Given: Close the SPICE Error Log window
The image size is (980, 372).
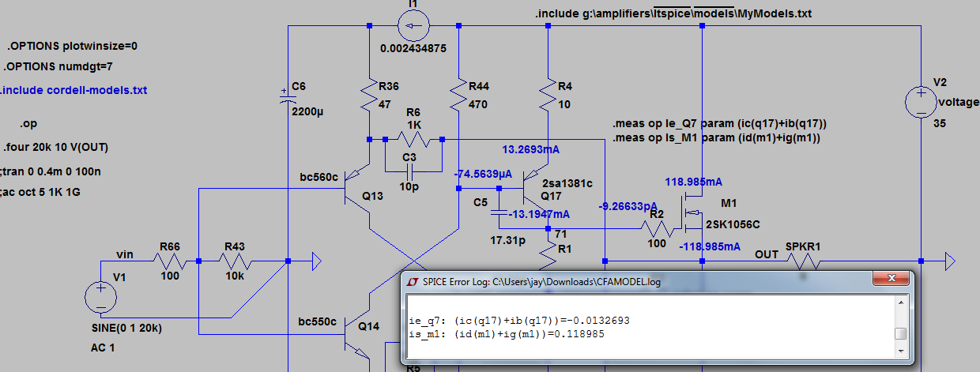Looking at the screenshot, I should coord(893,280).
